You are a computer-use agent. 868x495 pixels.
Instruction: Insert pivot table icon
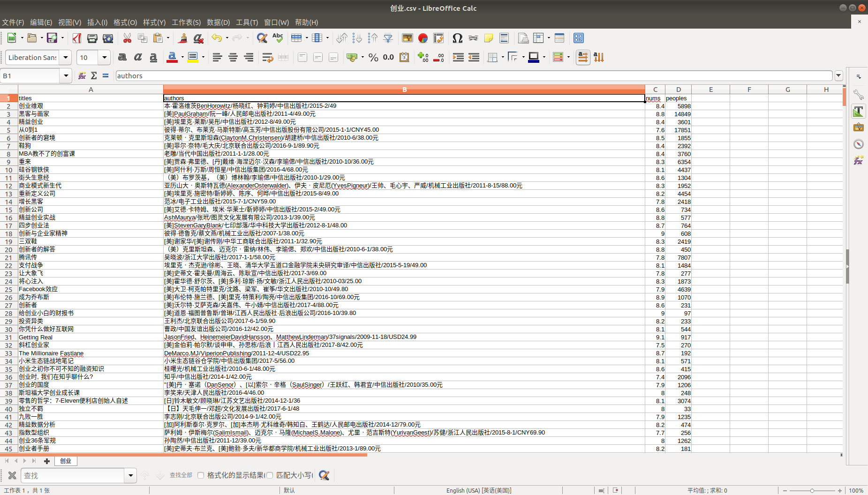click(438, 38)
